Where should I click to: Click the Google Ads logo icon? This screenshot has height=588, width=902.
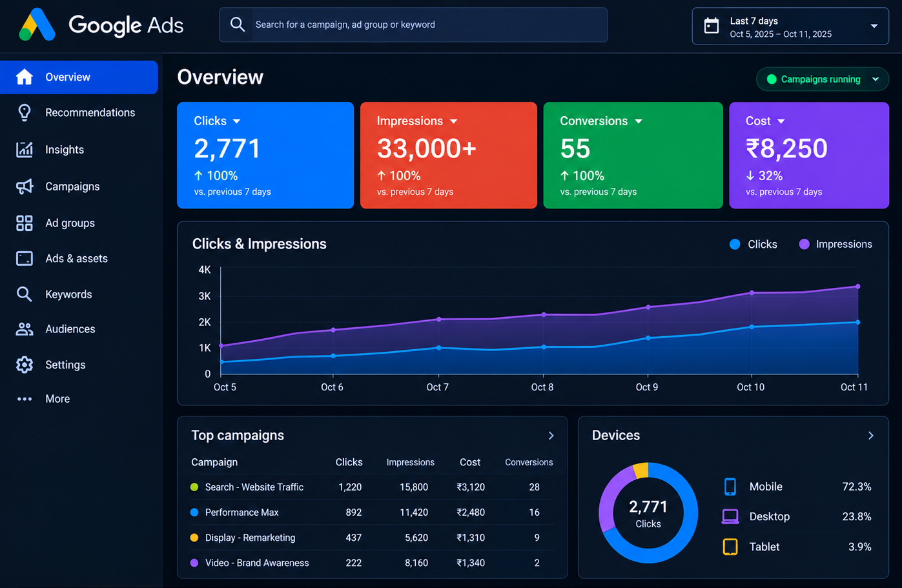pyautogui.click(x=37, y=25)
